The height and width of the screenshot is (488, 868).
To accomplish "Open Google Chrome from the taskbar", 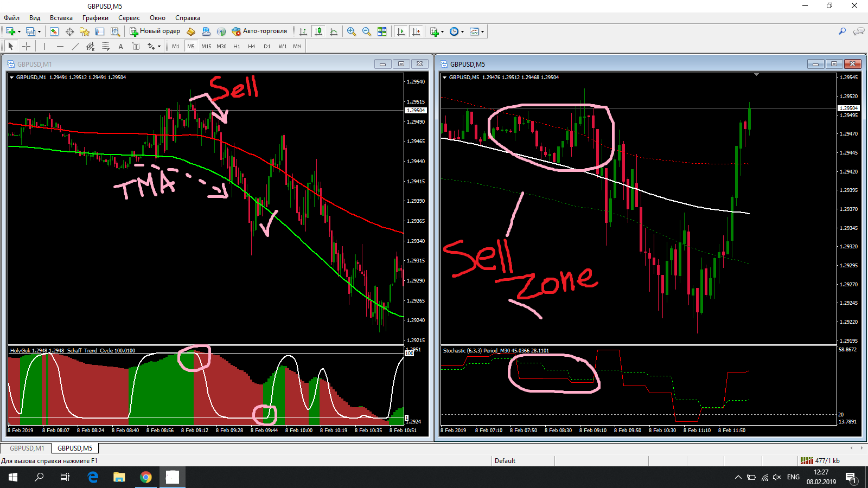I will coord(145,477).
